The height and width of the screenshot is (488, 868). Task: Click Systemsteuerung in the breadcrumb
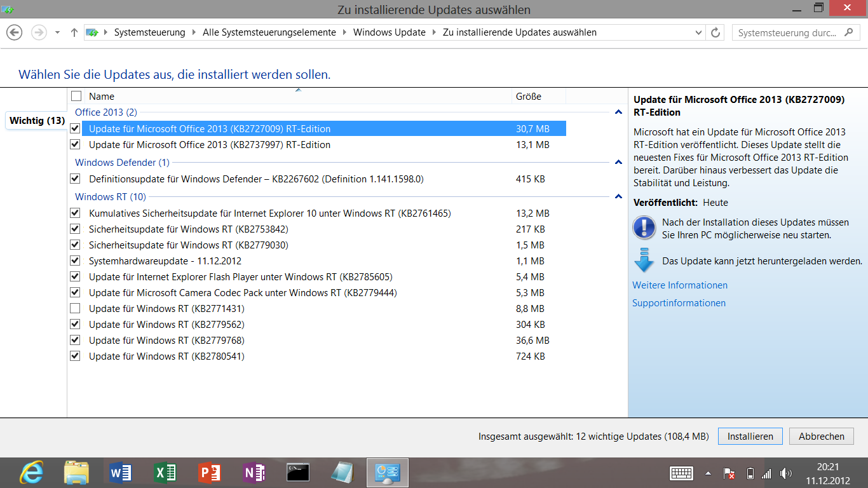150,32
